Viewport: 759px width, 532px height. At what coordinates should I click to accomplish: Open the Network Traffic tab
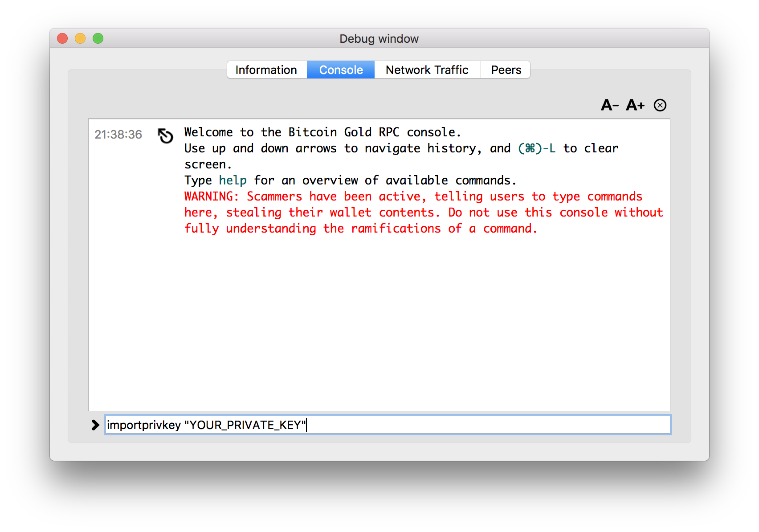[x=427, y=70]
